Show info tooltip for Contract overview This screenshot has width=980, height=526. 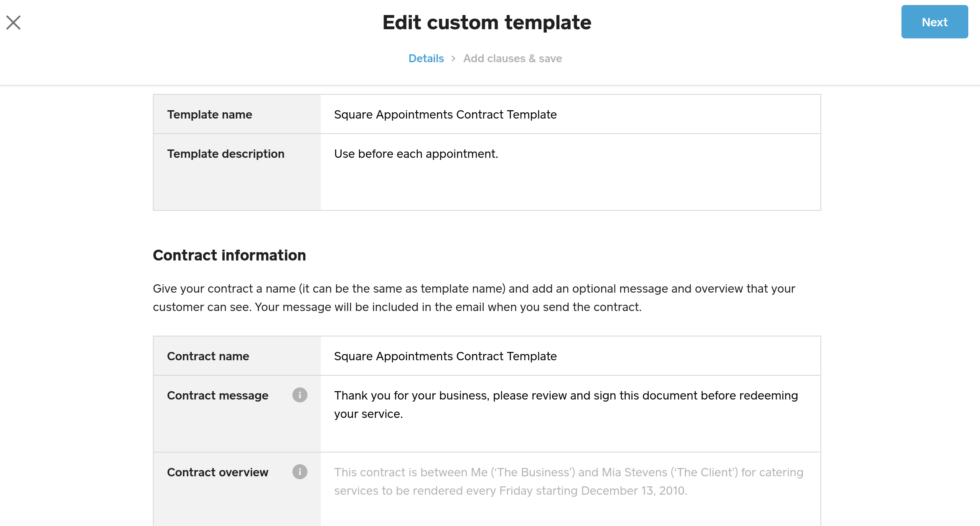click(300, 472)
